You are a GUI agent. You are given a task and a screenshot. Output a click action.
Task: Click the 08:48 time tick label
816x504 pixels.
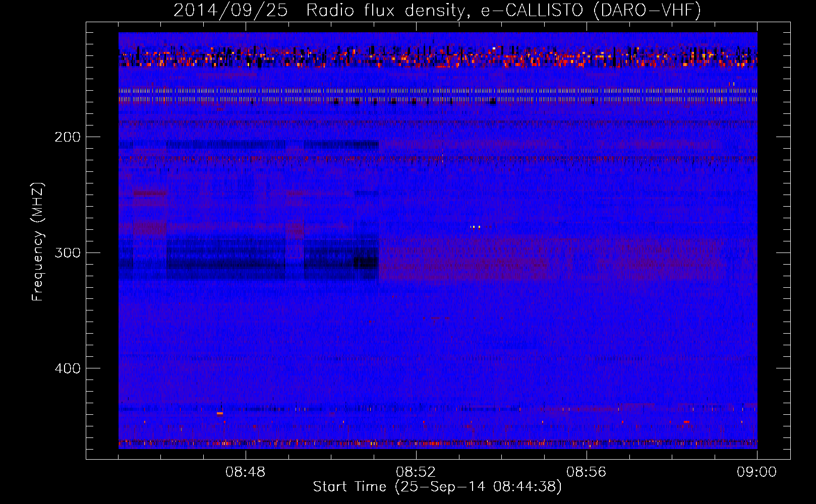pos(246,472)
